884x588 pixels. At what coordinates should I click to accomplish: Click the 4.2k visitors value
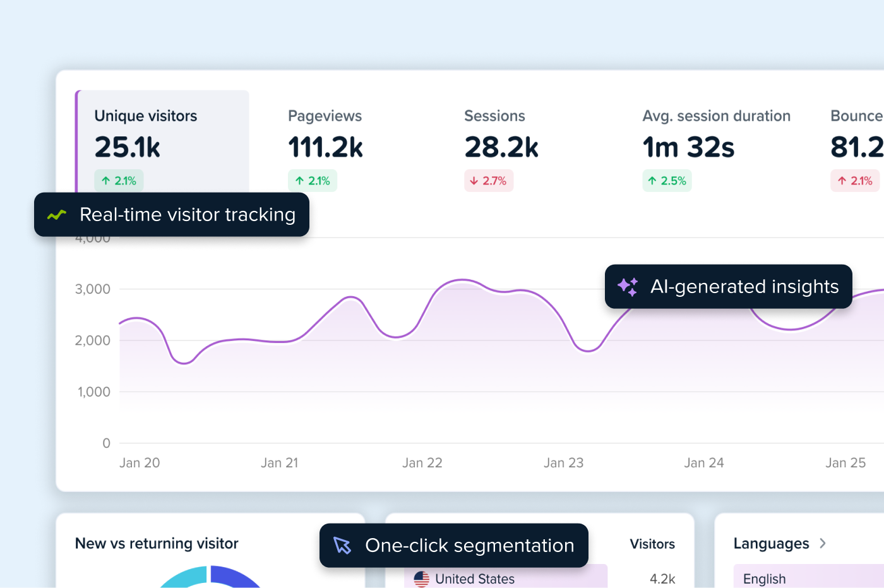coord(663,579)
